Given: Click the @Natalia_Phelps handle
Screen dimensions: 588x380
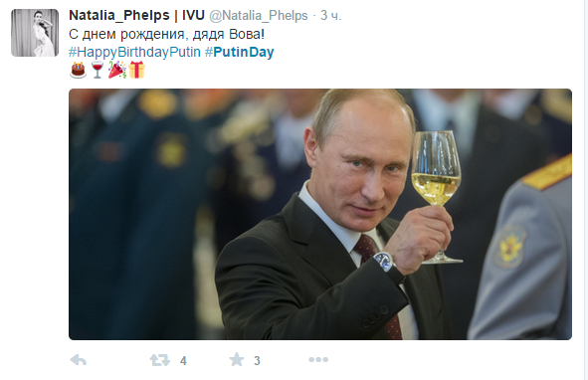Looking at the screenshot, I should click(x=259, y=15).
